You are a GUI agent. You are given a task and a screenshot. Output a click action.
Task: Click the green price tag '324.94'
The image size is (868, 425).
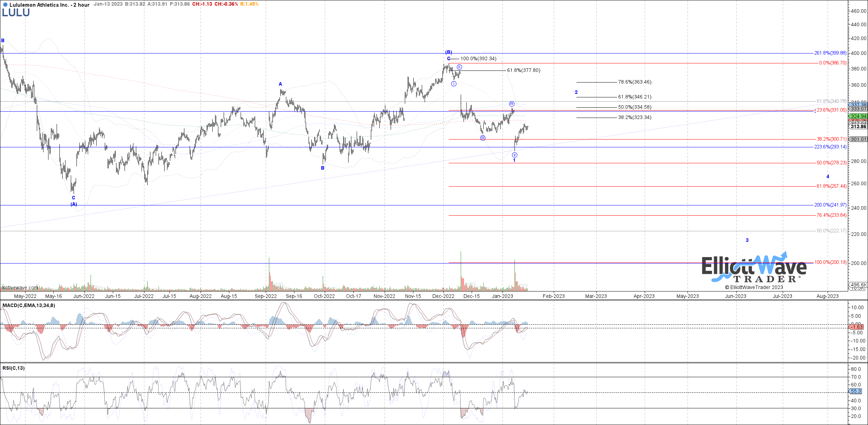click(858, 116)
